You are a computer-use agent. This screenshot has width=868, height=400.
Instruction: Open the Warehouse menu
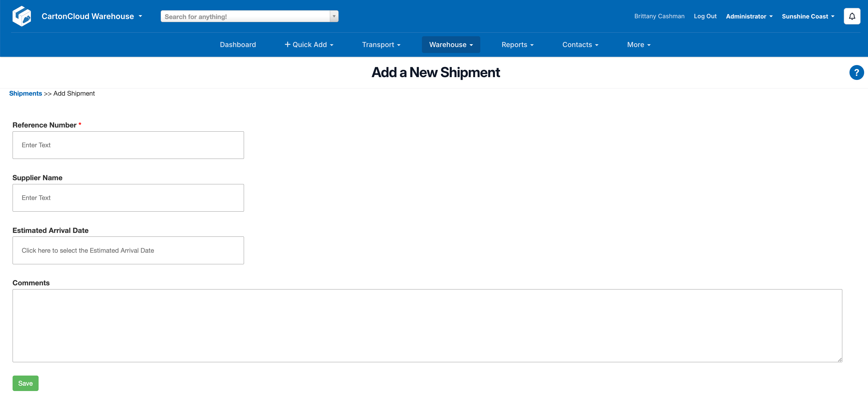(450, 44)
